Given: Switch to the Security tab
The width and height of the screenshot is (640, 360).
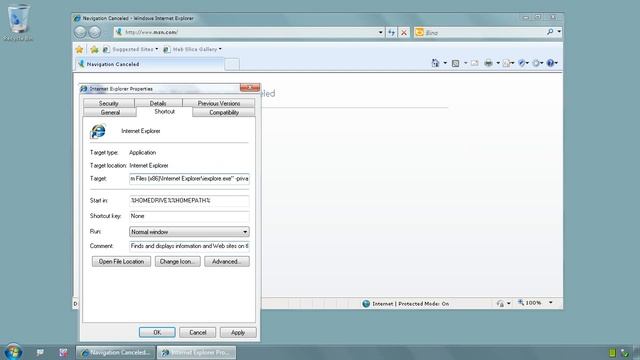Looking at the screenshot, I should tap(109, 103).
